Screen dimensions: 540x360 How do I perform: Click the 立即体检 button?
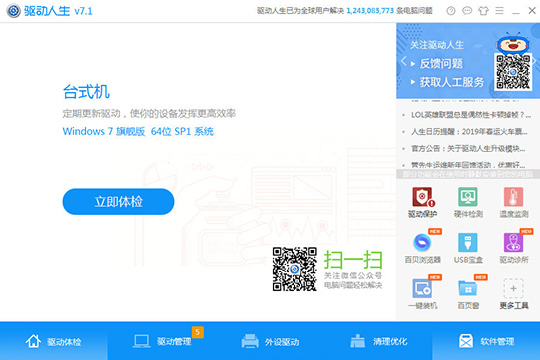coord(118,202)
